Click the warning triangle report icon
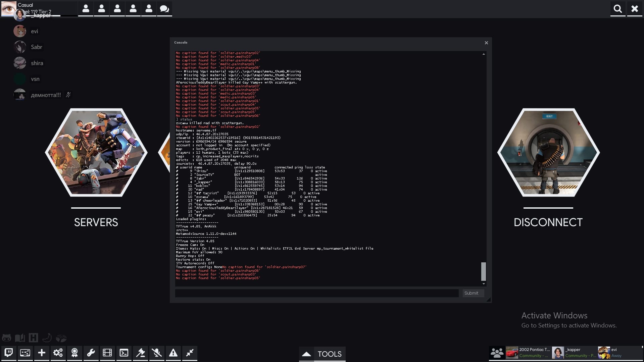Viewport: 644px width, 362px height. (173, 353)
